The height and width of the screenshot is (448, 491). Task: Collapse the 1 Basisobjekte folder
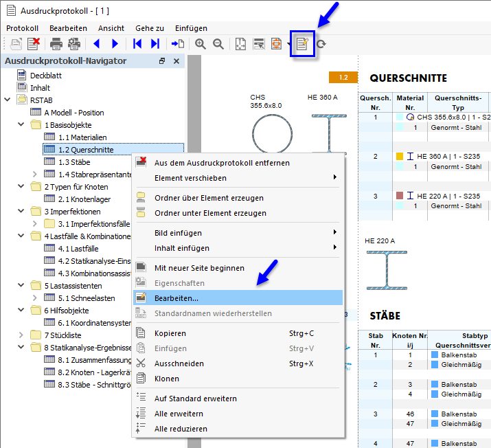tap(21, 124)
